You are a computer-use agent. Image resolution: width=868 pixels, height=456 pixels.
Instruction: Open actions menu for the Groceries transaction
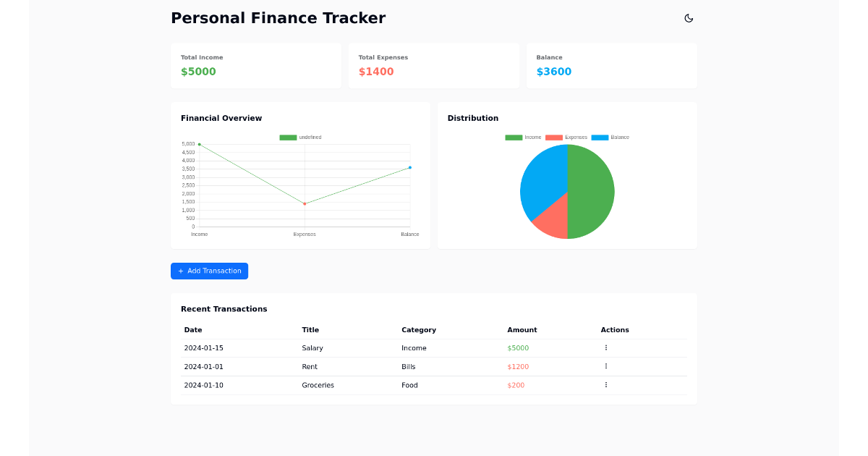(605, 385)
